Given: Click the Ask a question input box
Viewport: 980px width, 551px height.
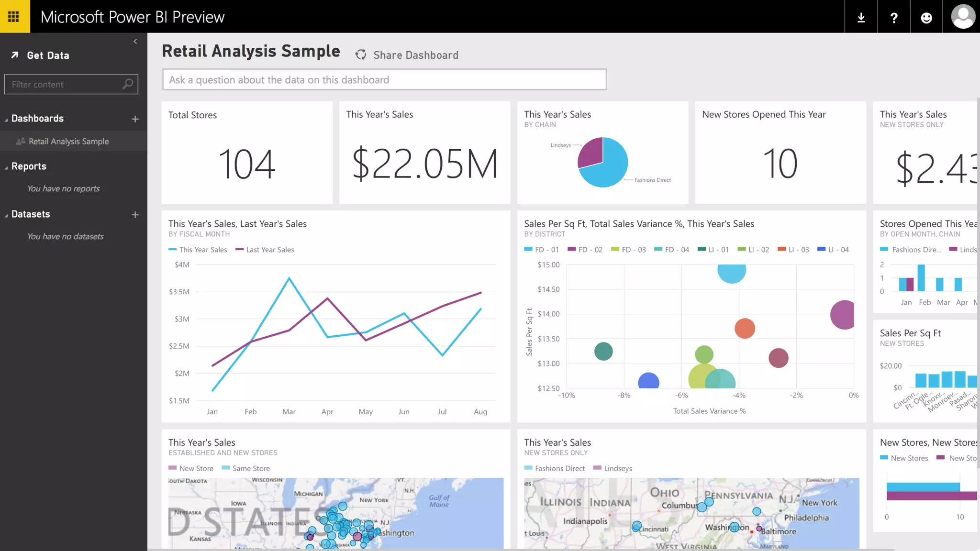Looking at the screenshot, I should pyautogui.click(x=384, y=79).
